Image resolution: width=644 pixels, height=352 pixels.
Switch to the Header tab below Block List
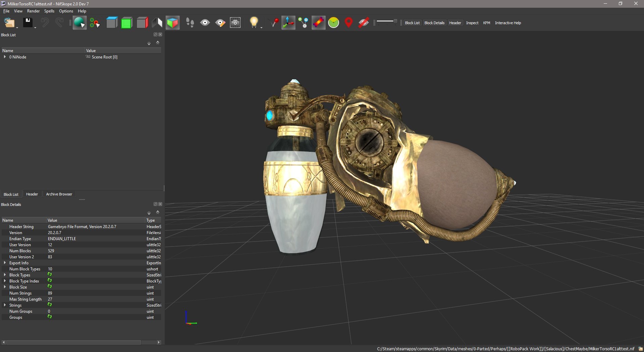point(32,194)
